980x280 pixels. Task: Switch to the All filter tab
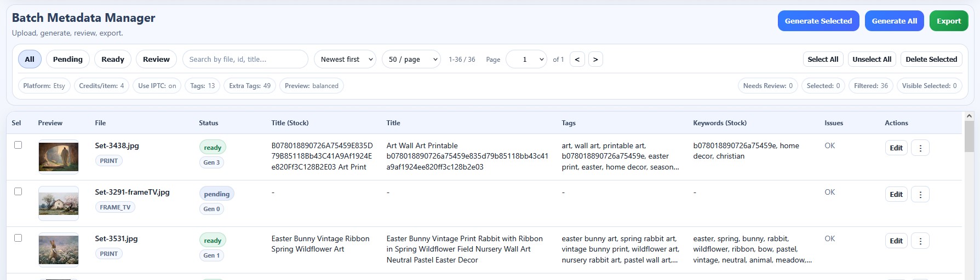coord(30,59)
